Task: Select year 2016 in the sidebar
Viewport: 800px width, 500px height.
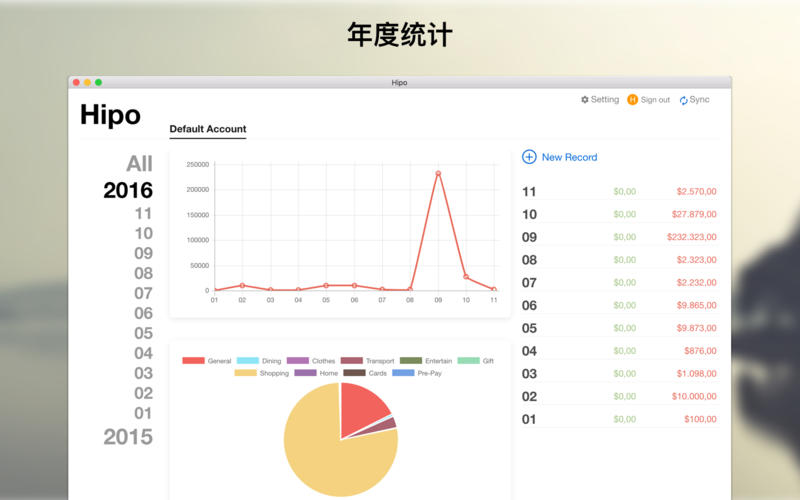Action: [128, 190]
